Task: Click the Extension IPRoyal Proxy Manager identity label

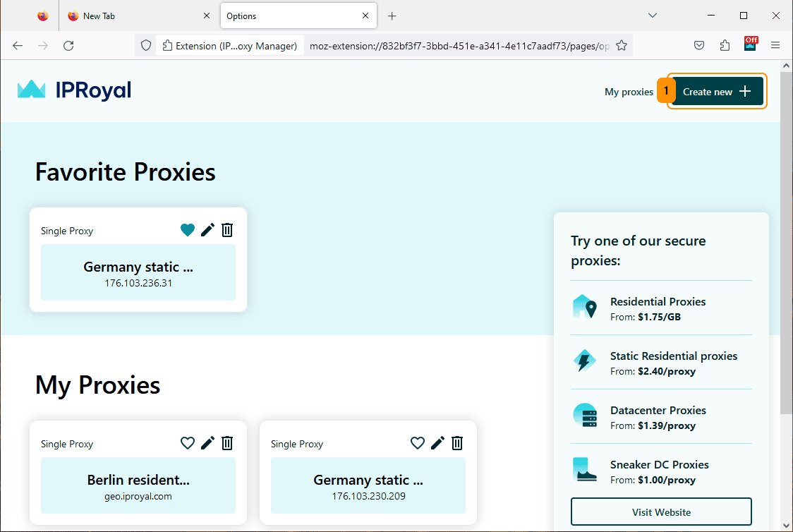Action: pos(229,46)
